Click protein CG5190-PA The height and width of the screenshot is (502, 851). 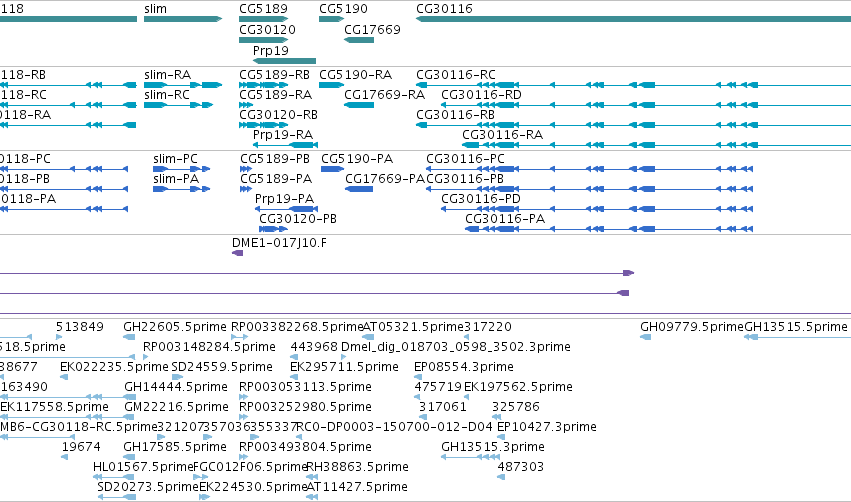pos(357,159)
